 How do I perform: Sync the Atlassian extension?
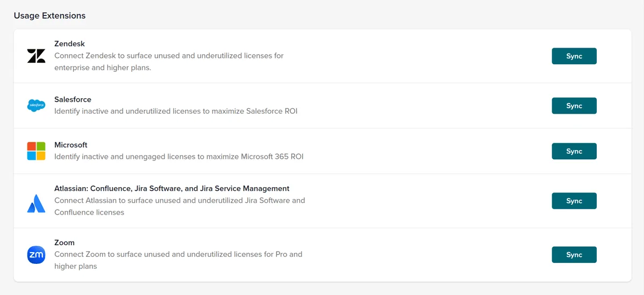point(574,201)
